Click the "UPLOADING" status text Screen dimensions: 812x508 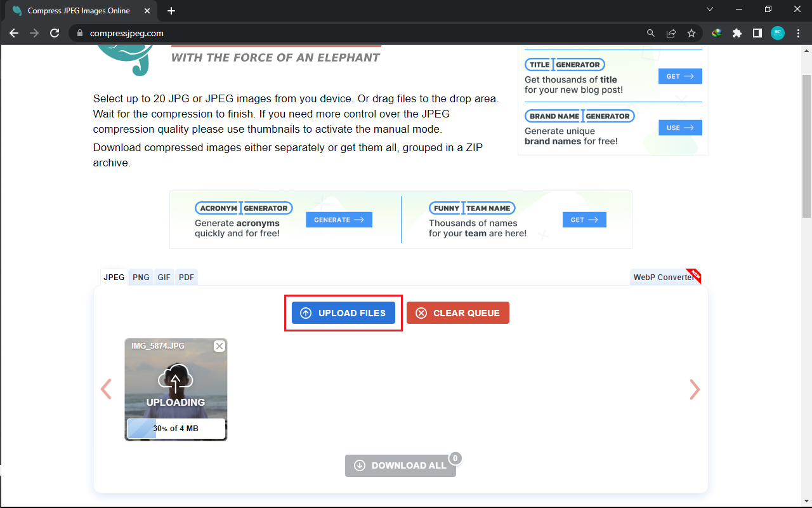click(x=176, y=403)
